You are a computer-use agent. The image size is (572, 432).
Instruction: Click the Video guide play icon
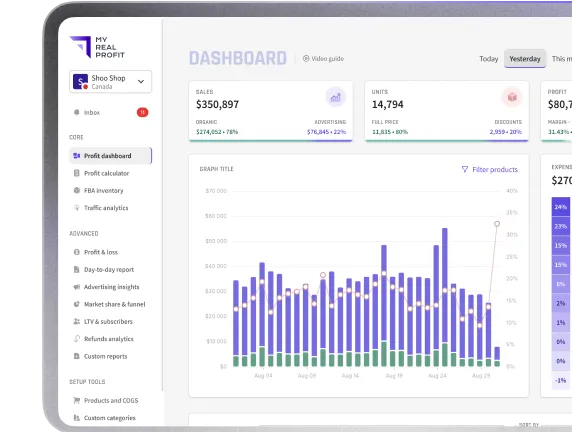tap(306, 58)
